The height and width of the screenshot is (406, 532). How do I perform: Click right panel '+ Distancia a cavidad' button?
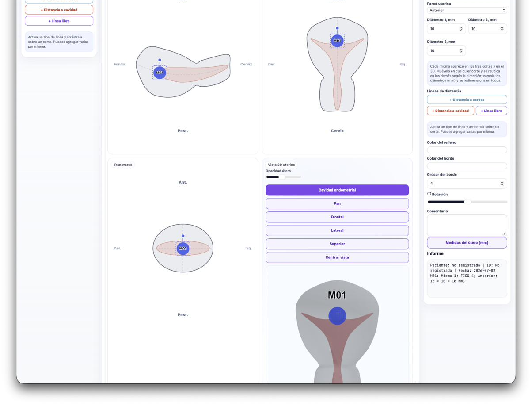(x=450, y=111)
